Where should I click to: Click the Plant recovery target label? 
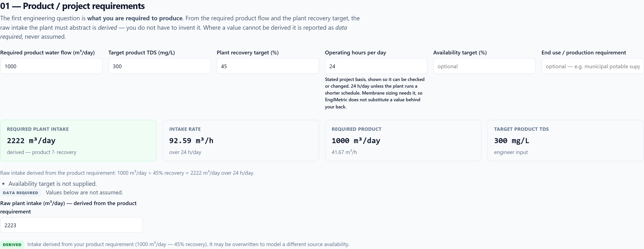click(247, 53)
